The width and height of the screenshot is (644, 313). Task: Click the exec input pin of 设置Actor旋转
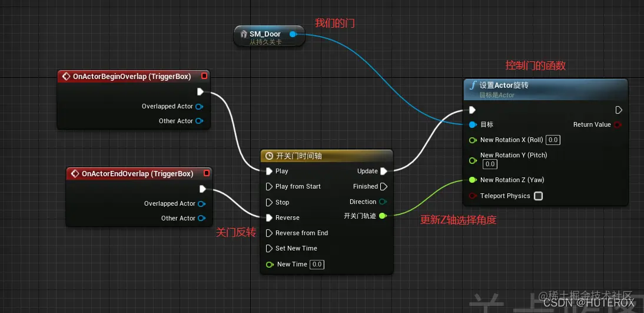(472, 110)
